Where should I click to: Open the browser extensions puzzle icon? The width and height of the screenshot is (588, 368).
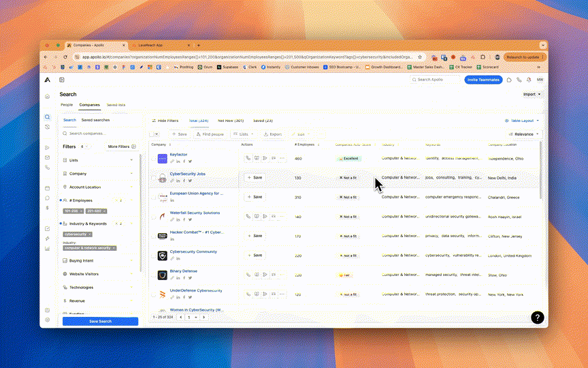[x=483, y=57]
